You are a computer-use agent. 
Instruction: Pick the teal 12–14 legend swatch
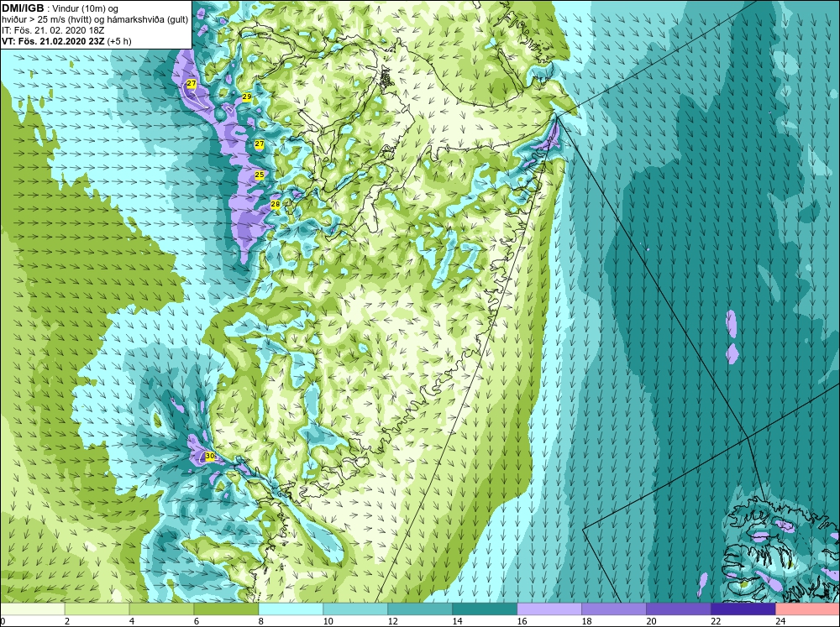coord(420,609)
